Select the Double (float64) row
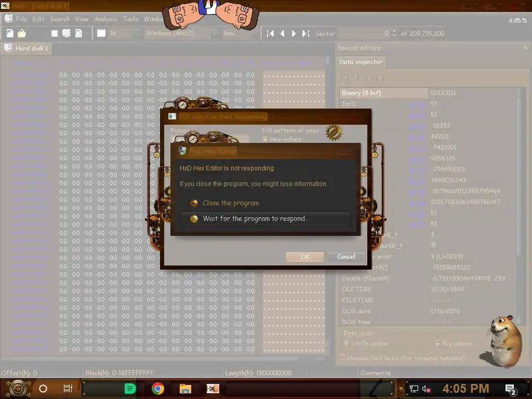The image size is (532, 399). coord(428,278)
